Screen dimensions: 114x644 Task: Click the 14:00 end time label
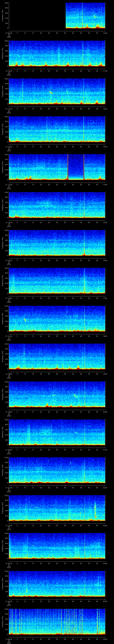point(105,184)
